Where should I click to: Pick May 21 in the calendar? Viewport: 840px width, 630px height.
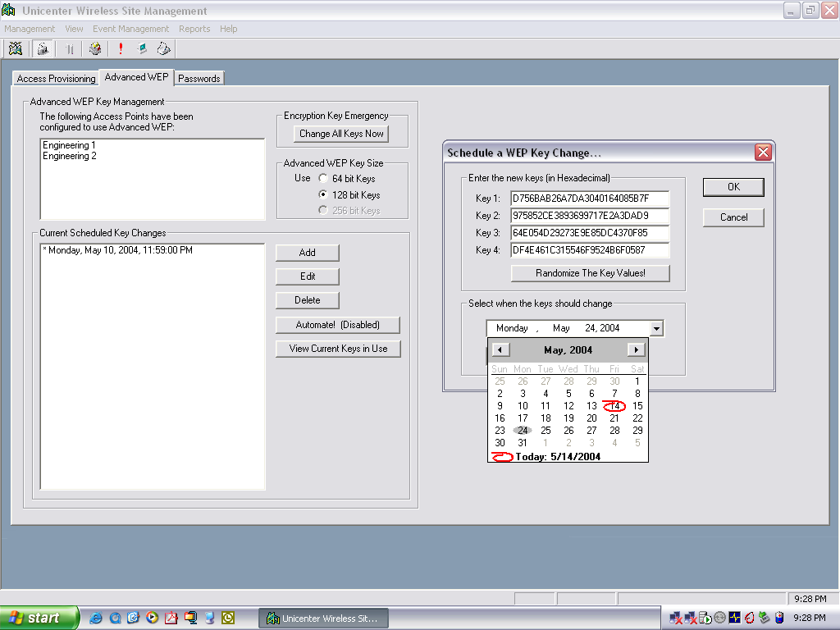[614, 418]
